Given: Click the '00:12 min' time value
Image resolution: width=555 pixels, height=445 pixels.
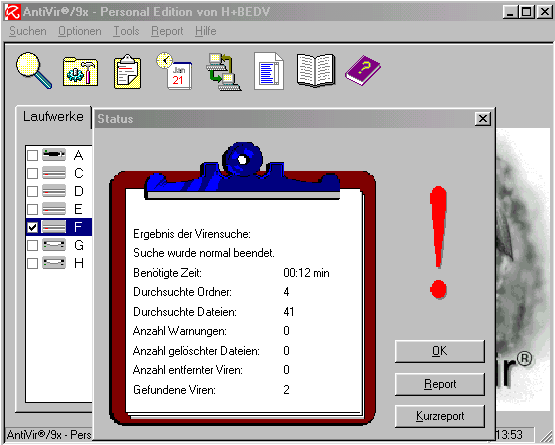Looking at the screenshot, I should point(307,273).
